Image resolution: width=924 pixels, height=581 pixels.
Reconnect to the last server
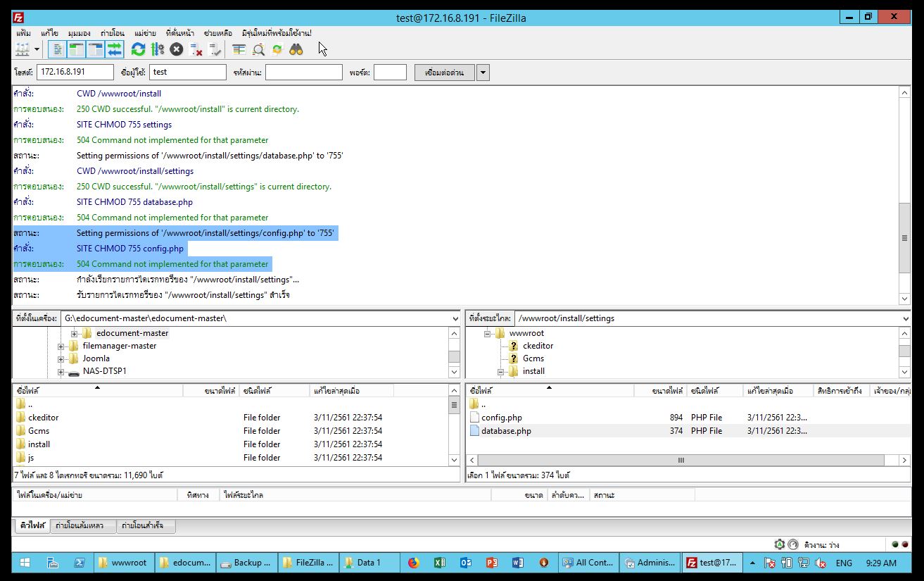(215, 49)
